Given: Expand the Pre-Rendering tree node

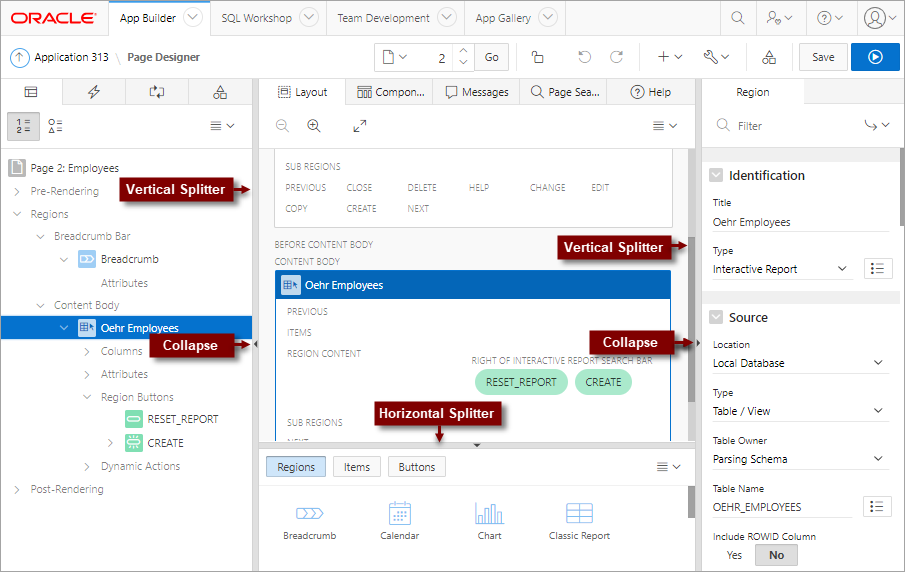Looking at the screenshot, I should [17, 191].
